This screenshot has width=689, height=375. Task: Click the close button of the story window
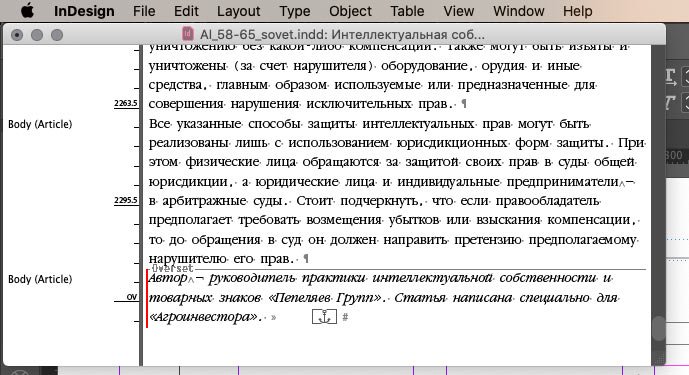(x=17, y=35)
